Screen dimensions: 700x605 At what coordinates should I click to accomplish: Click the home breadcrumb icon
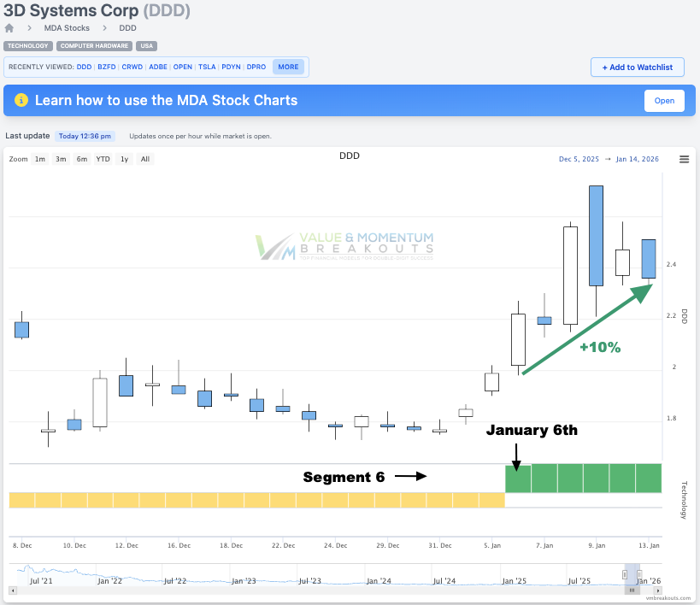click(x=9, y=28)
